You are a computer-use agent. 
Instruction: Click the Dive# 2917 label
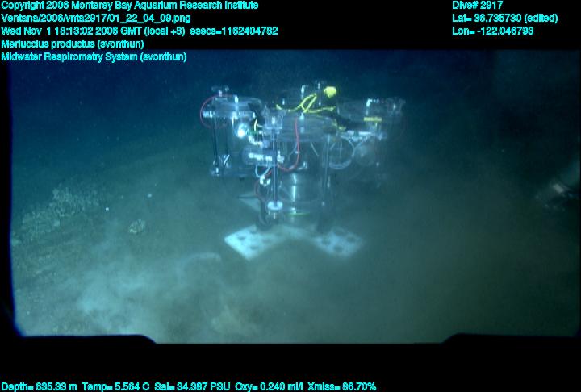477,6
